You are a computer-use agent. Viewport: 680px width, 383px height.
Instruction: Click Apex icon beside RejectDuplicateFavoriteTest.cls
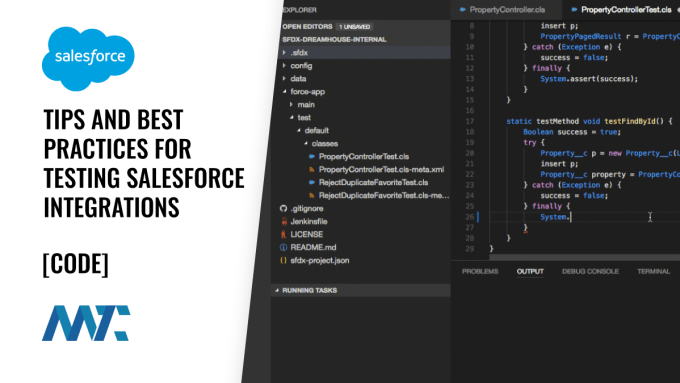tap(311, 183)
